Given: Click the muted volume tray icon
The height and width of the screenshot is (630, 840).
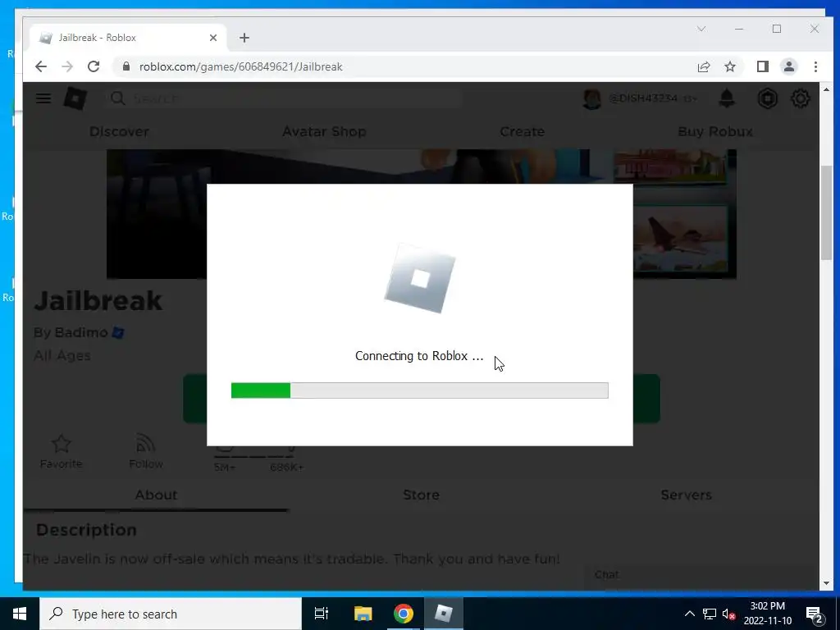Looking at the screenshot, I should 728,614.
